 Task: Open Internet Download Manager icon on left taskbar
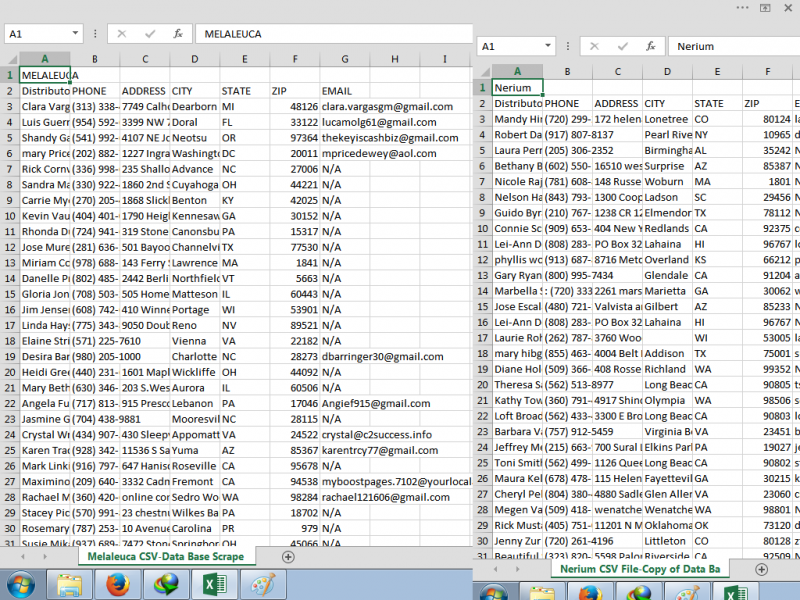166,586
